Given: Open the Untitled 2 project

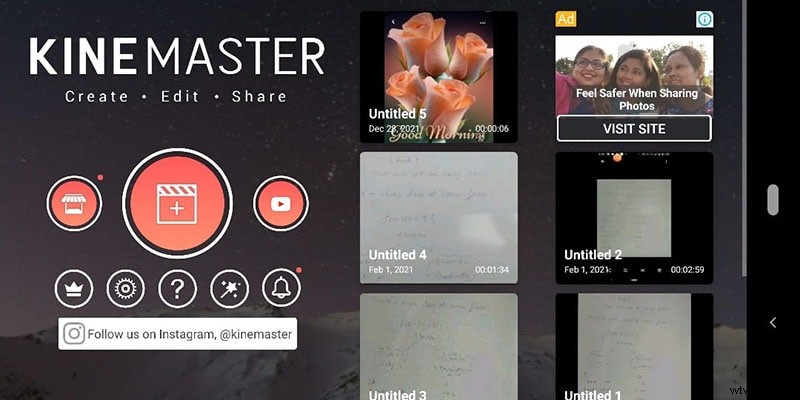Looking at the screenshot, I should tap(634, 218).
